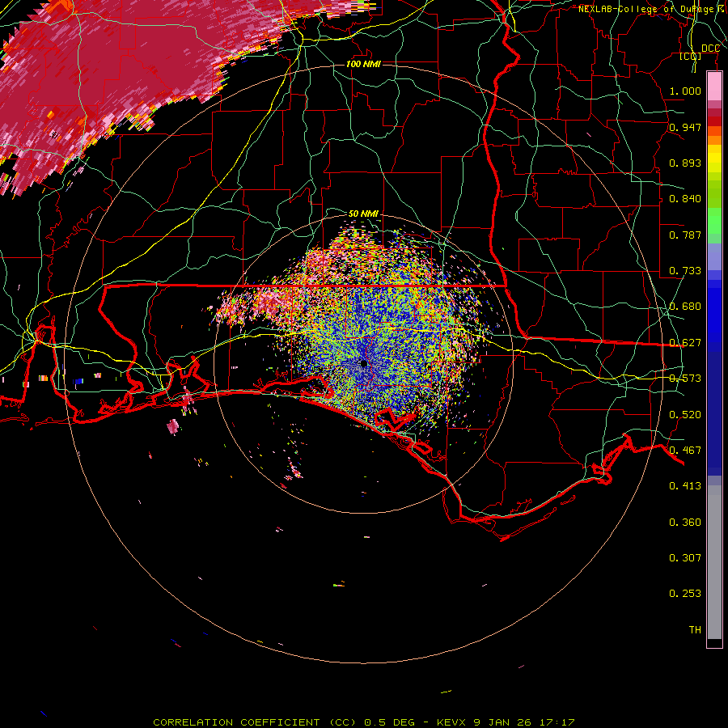Click the [CC] product label
This screenshot has height=728, width=728.
(x=691, y=56)
